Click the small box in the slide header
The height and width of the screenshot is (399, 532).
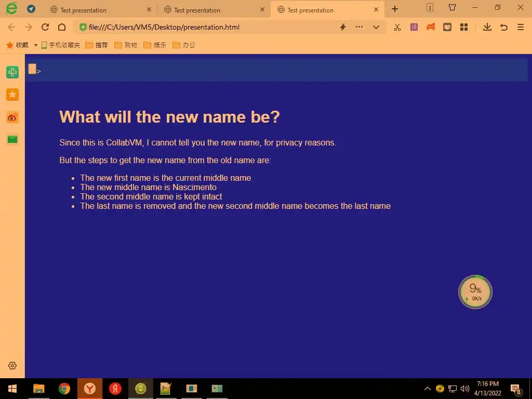tap(32, 69)
